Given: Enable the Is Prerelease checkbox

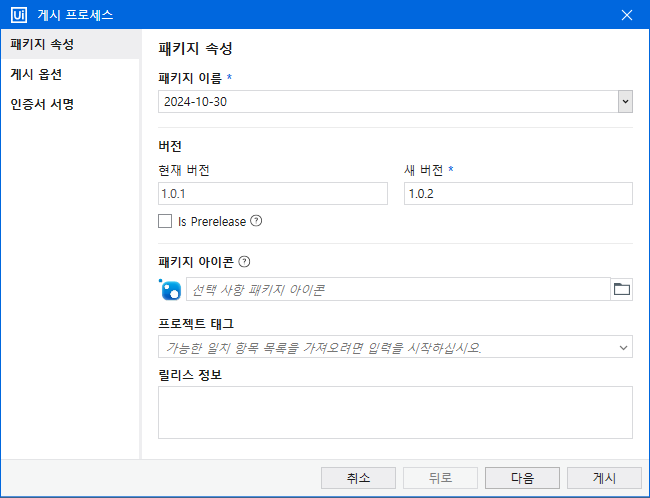Looking at the screenshot, I should [165, 221].
